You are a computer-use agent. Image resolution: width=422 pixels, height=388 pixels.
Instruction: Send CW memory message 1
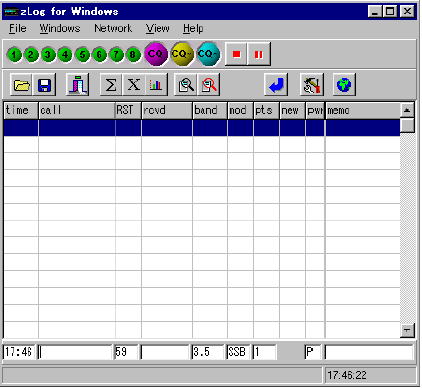[x=14, y=55]
